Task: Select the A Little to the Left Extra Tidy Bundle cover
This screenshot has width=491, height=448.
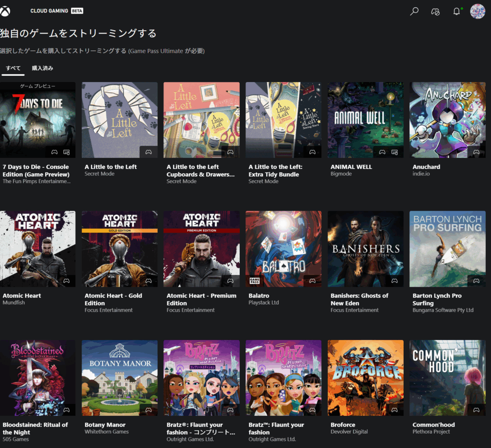Action: tap(283, 120)
